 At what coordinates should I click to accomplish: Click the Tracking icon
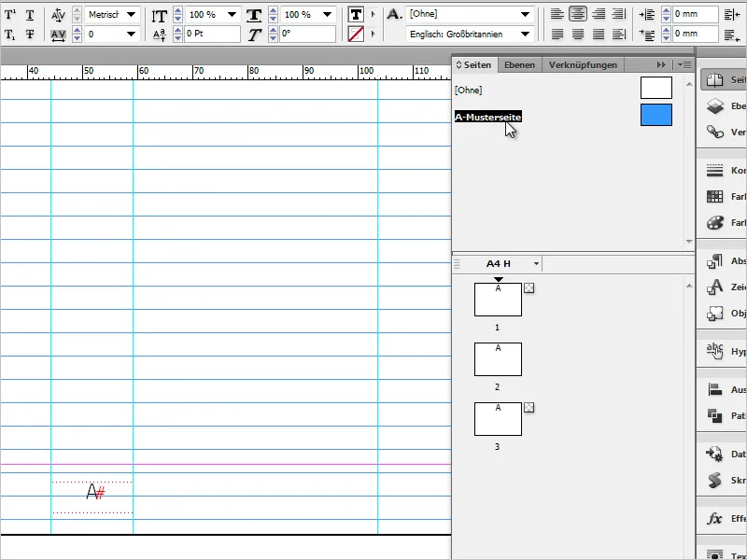coord(58,35)
